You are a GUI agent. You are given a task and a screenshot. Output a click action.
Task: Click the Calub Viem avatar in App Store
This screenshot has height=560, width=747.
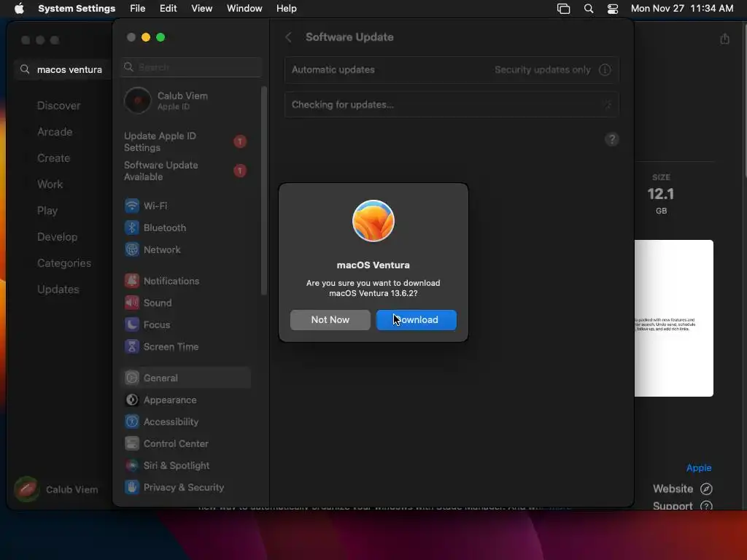point(27,489)
